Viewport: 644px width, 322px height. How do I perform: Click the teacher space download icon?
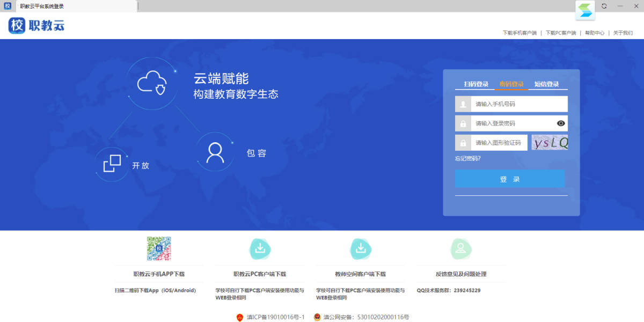361,248
